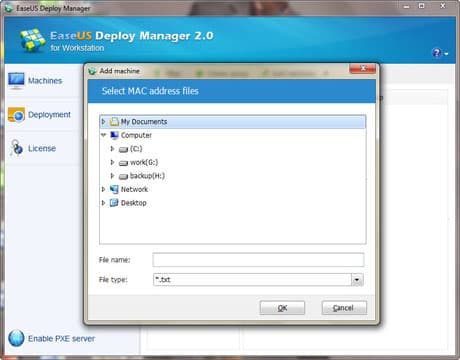
Task: Click the backup(H:) drive icon
Action: (x=123, y=176)
